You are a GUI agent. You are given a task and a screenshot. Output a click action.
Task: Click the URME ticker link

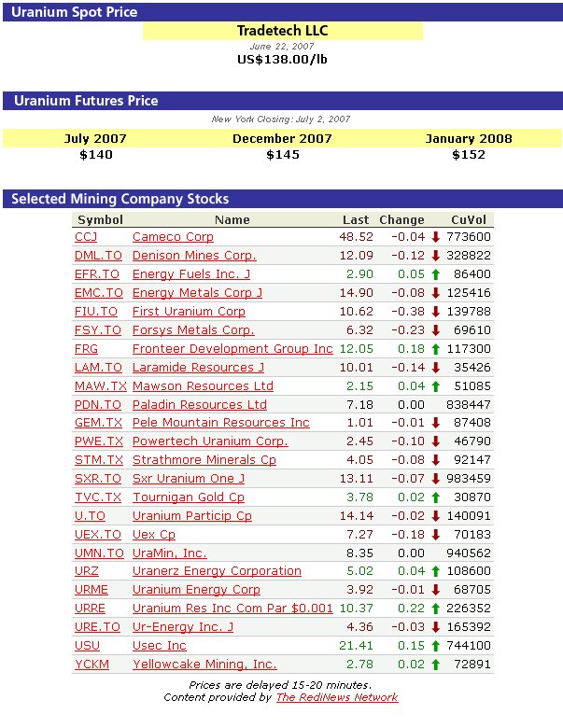(x=91, y=589)
